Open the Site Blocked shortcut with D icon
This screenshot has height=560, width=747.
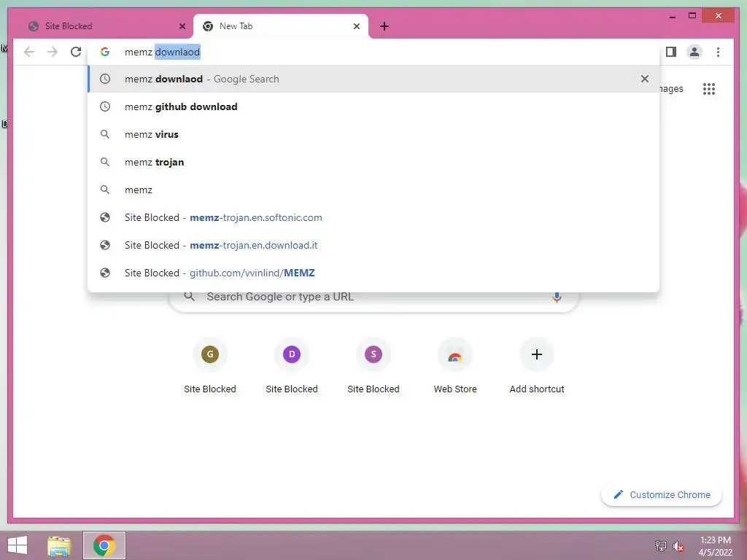coord(292,366)
